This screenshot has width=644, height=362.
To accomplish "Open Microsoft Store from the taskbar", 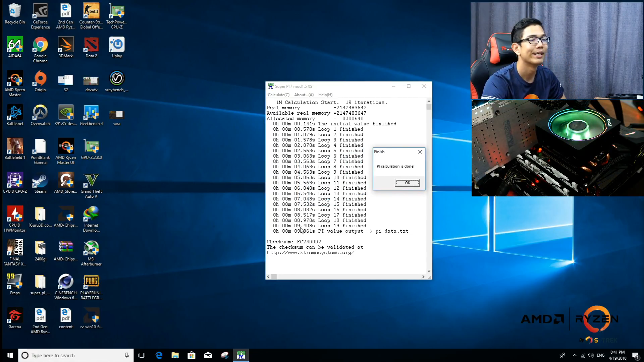I will click(192, 355).
